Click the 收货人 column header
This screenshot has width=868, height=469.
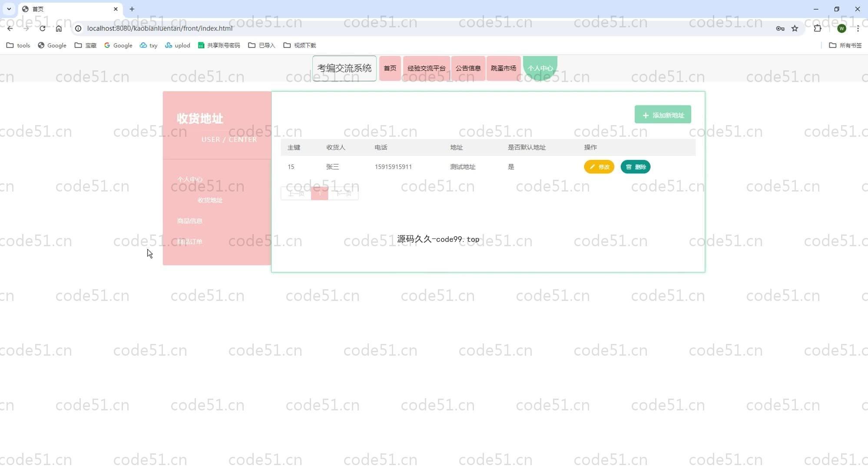coord(336,148)
